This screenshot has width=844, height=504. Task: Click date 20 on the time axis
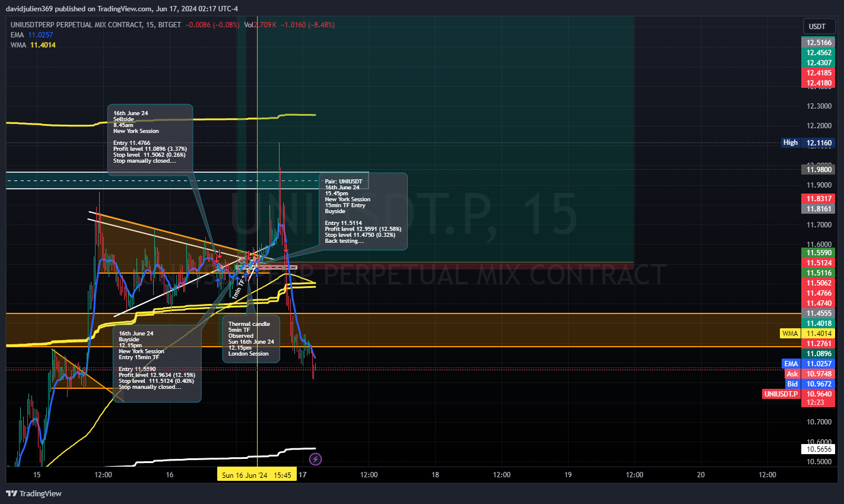click(x=701, y=475)
